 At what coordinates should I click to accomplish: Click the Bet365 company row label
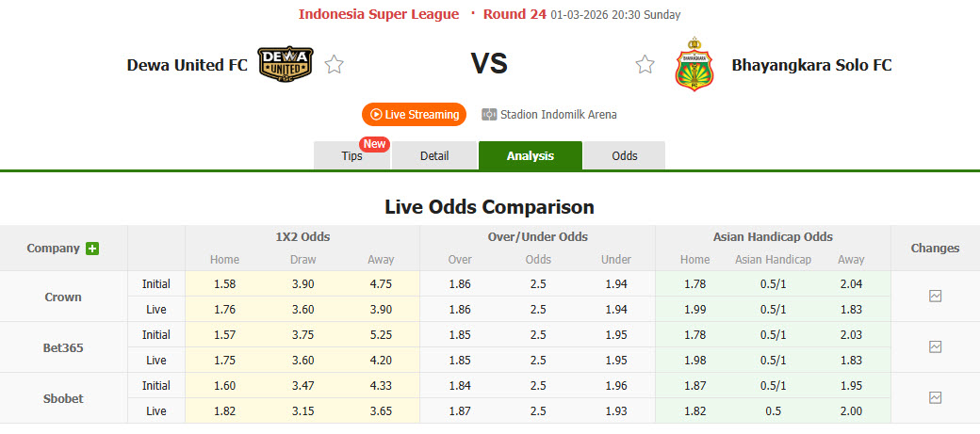63,347
